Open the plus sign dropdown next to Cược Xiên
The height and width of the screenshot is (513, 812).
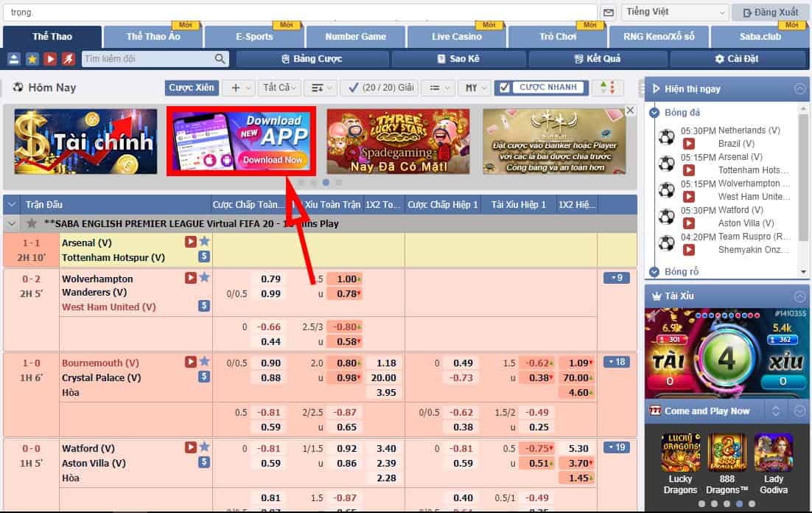click(239, 88)
